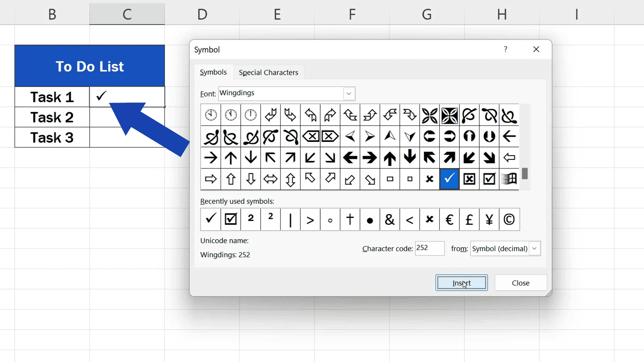Select the dagger symbol from recently used
Screen dimensions: 644x362
tap(350, 219)
